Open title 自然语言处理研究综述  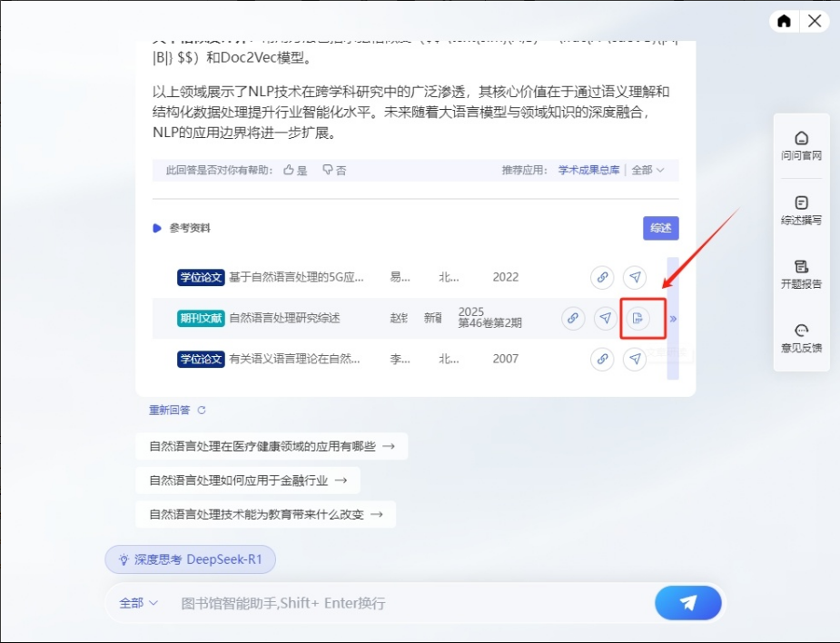(284, 318)
